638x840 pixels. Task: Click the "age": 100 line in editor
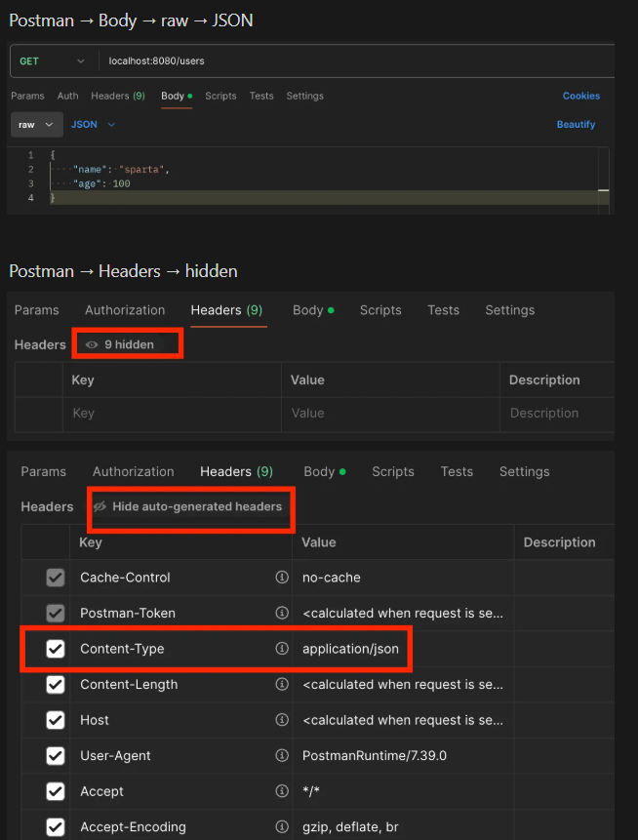(101, 183)
